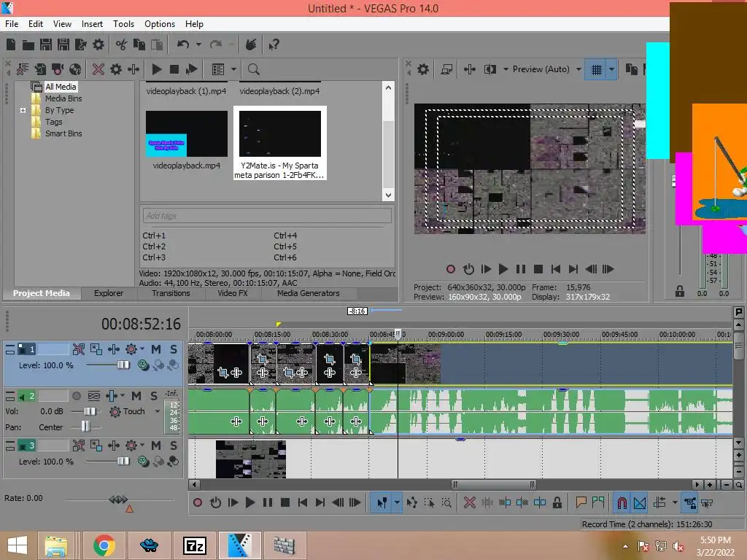This screenshot has width=747, height=560.
Task: Select Y2Mate.is My Sparta media thumbnail
Action: point(280,134)
